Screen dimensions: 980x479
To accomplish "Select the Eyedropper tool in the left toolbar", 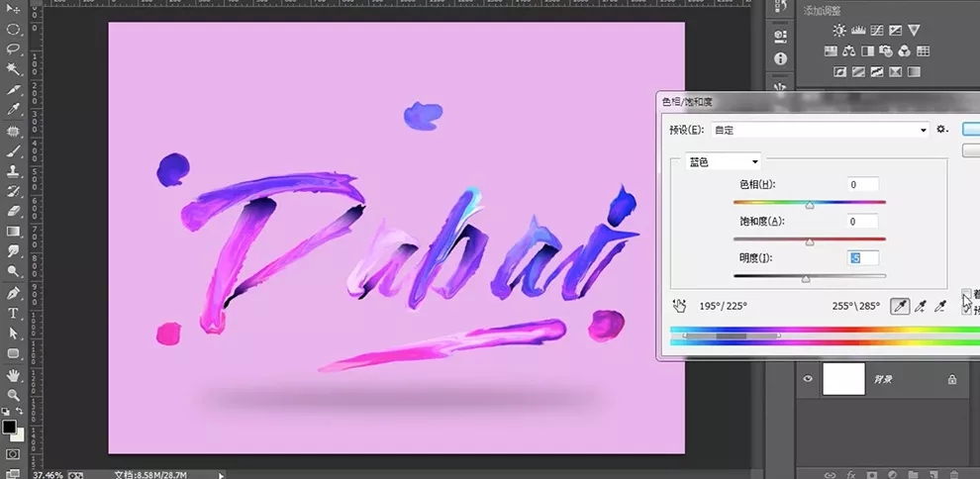I will pyautogui.click(x=13, y=110).
